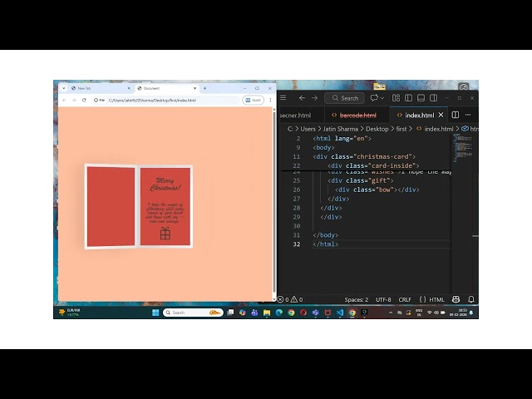Open notifications bell in VS Code status bar

click(x=471, y=299)
